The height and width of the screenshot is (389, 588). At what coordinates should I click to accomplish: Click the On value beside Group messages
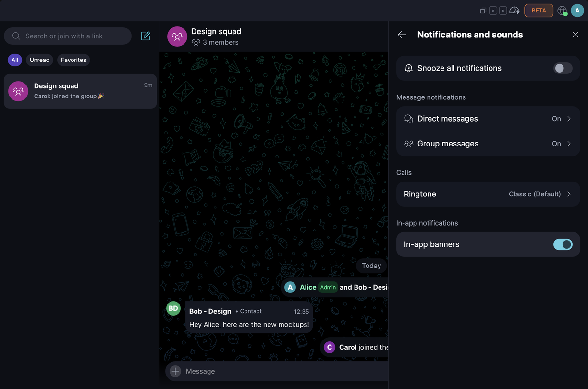click(x=556, y=144)
